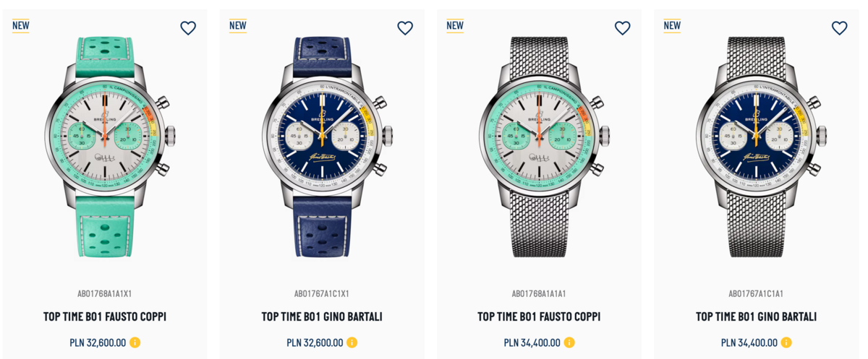View the mesh bracelet Fausto Coppi photo
The width and height of the screenshot is (868, 359).
point(540,147)
